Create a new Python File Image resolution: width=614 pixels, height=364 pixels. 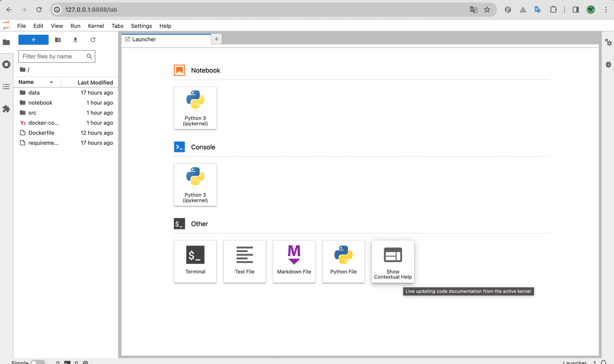coord(343,262)
